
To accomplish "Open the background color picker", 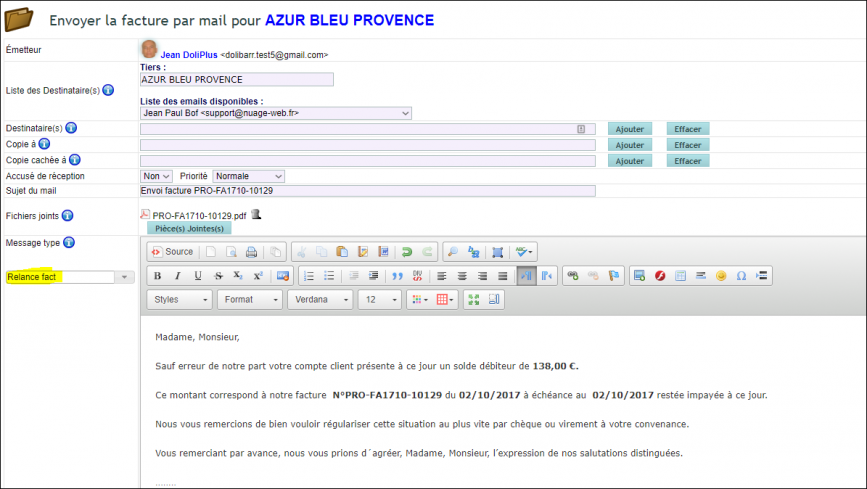I will pos(445,299).
